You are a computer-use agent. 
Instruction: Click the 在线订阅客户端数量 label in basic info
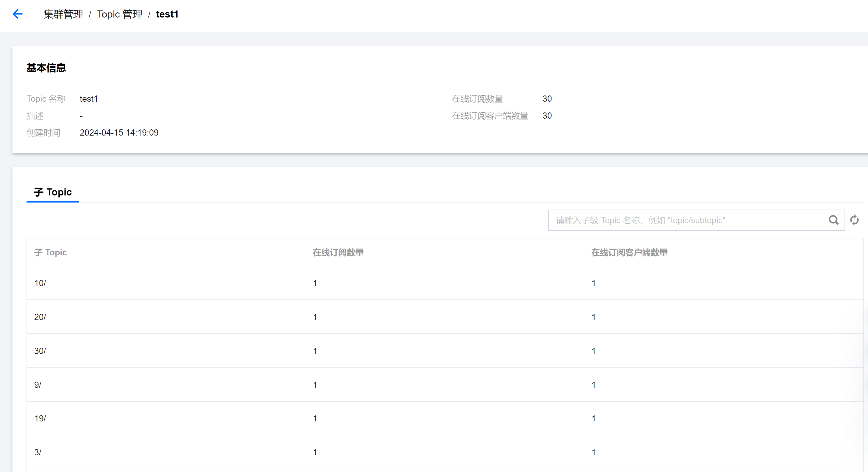coord(490,116)
